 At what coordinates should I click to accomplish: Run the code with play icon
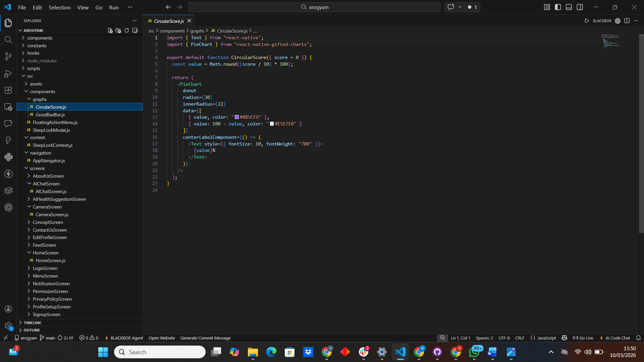[x=587, y=21]
